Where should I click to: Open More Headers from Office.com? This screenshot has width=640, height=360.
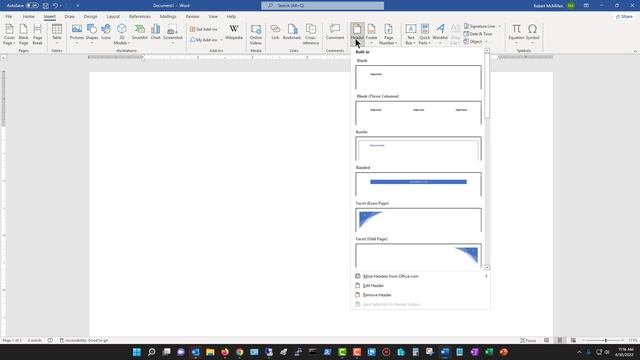[x=420, y=276]
